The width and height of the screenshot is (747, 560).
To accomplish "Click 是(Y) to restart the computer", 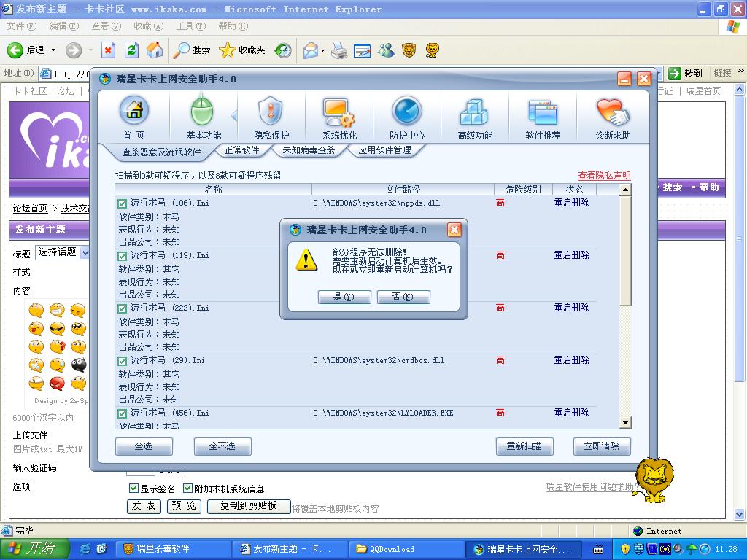I will [344, 297].
